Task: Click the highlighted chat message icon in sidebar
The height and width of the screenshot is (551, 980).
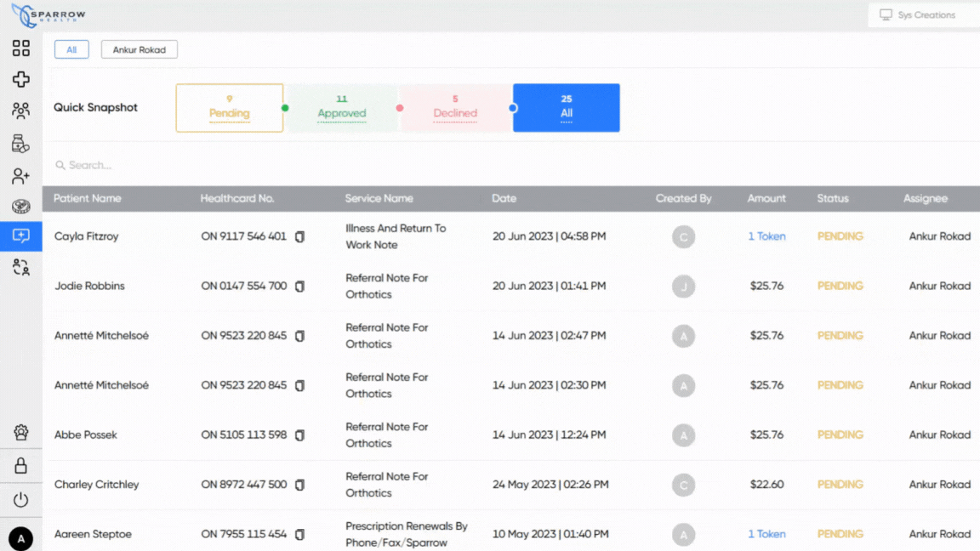Action: click(20, 236)
